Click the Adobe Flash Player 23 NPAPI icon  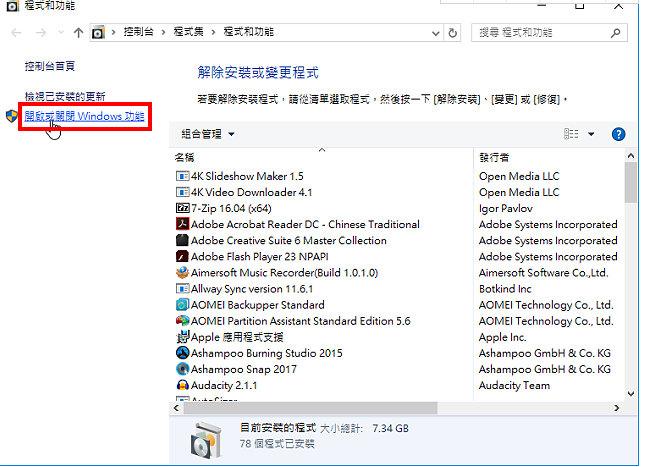(x=182, y=257)
